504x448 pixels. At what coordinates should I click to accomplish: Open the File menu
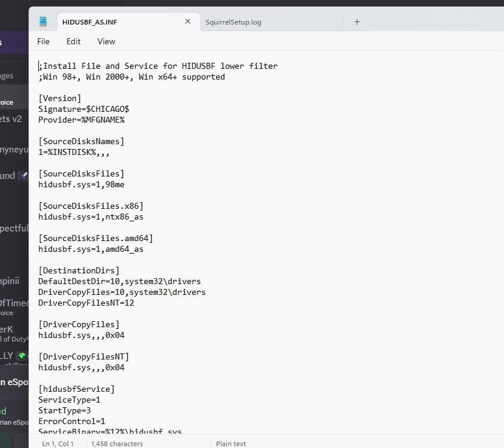(x=43, y=41)
